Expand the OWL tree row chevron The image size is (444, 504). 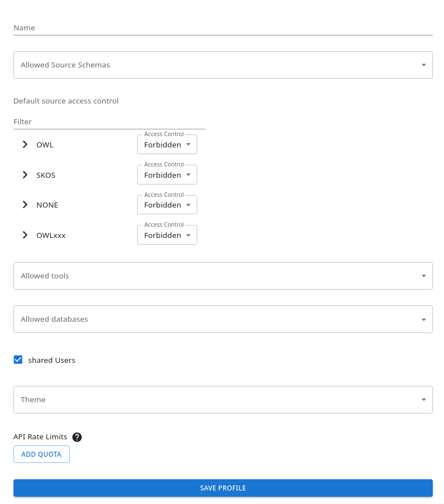tap(25, 145)
